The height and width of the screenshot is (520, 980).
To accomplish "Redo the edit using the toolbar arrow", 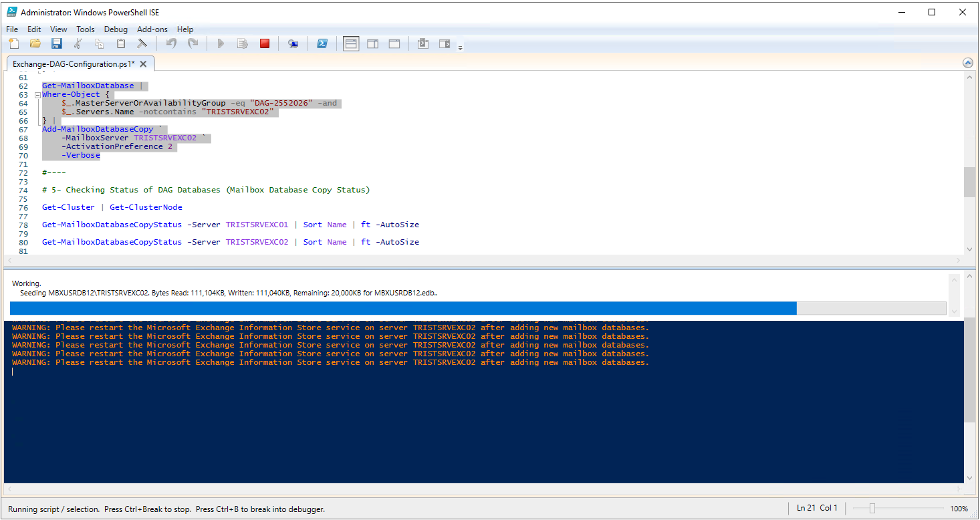I will [193, 44].
